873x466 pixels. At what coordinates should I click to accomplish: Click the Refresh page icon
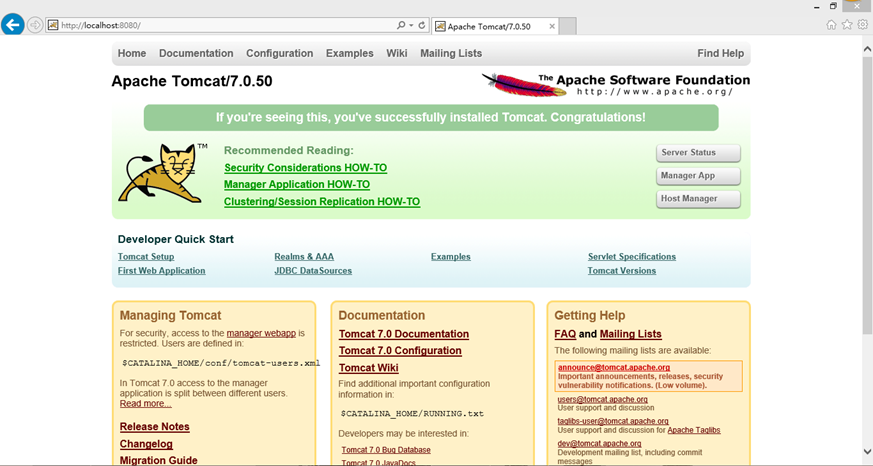coord(422,26)
